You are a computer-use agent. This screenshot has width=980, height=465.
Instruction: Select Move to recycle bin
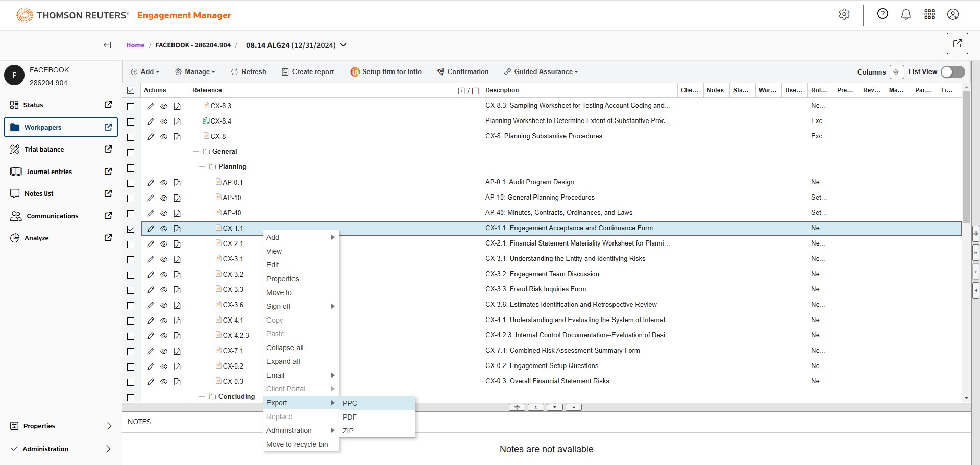pyautogui.click(x=301, y=444)
